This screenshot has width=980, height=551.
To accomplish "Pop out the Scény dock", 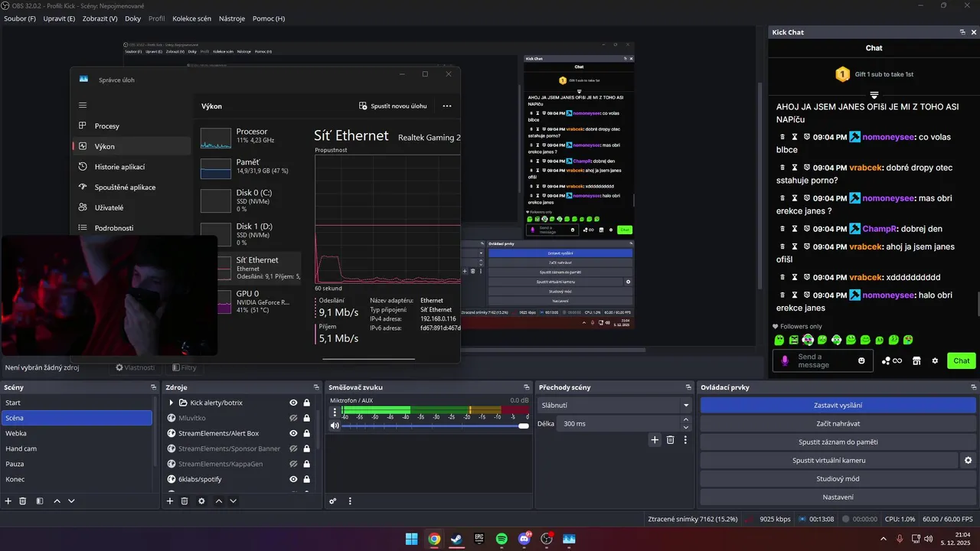I will pyautogui.click(x=153, y=387).
